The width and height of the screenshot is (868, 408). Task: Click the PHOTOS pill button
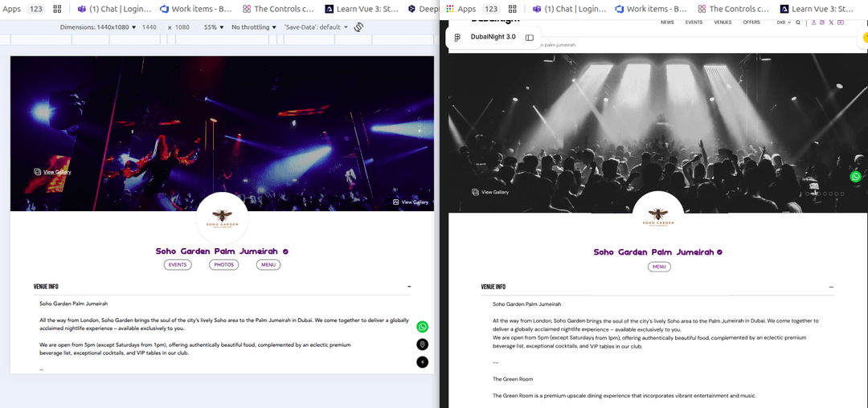[x=224, y=264]
